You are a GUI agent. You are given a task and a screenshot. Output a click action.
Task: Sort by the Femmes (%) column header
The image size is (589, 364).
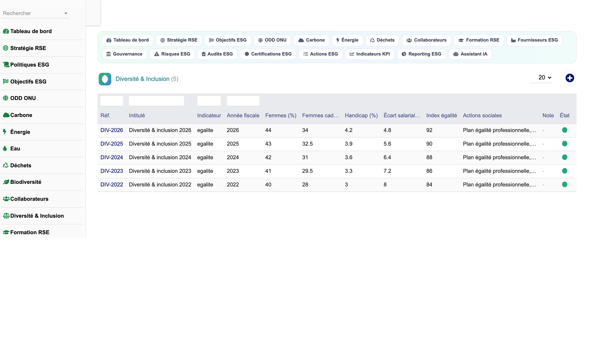pyautogui.click(x=281, y=115)
